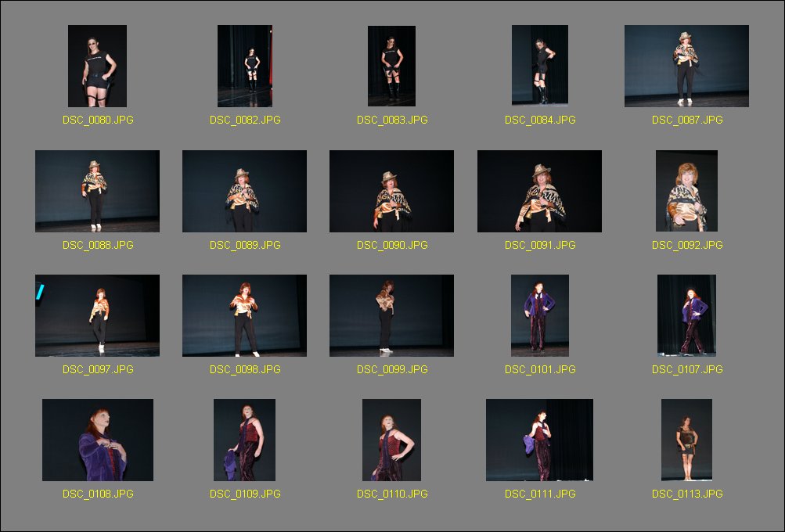The width and height of the screenshot is (785, 532).
Task: Open thumbnail of DSC_0097.JPG
Action: point(97,315)
